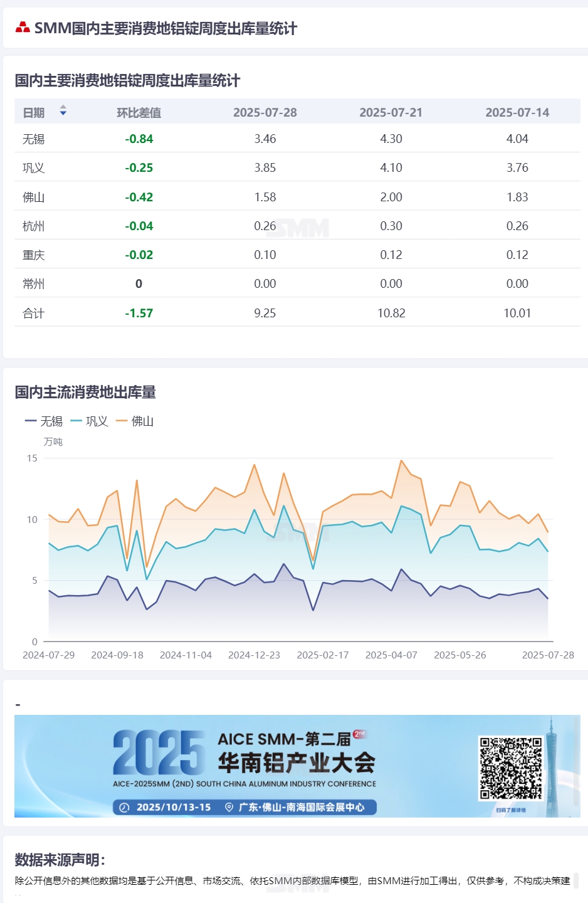Viewport: 588px width, 903px height.
Task: Select the -1.57 total change value
Action: 139,314
